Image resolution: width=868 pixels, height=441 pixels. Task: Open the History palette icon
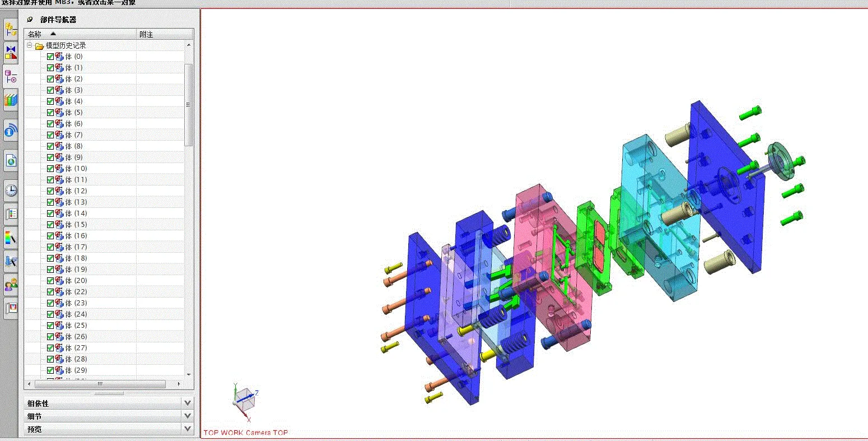pyautogui.click(x=10, y=189)
